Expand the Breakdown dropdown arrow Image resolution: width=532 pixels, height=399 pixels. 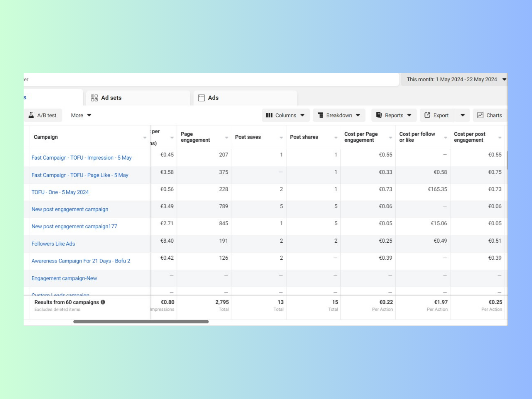coord(358,115)
